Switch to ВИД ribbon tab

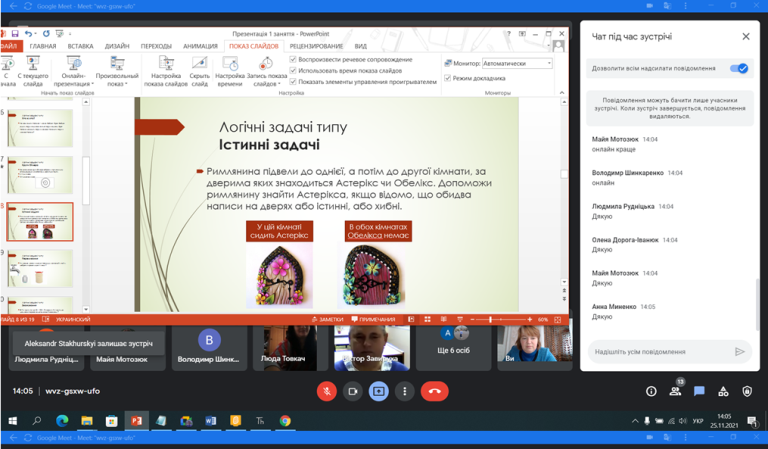coord(360,46)
